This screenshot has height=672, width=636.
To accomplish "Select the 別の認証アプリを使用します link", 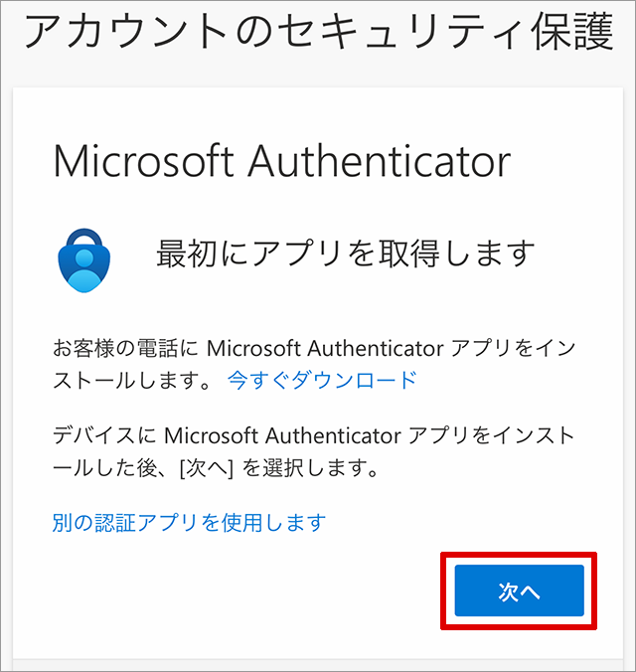I will [189, 523].
